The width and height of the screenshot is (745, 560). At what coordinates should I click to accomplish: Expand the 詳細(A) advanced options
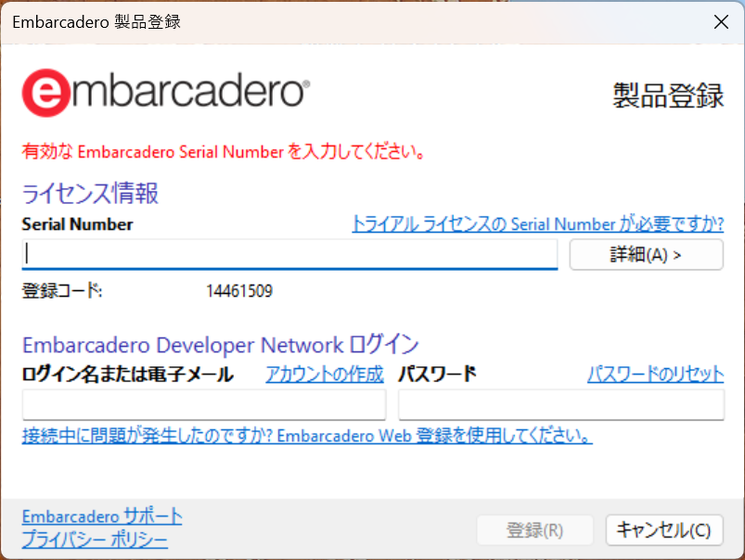pos(645,254)
